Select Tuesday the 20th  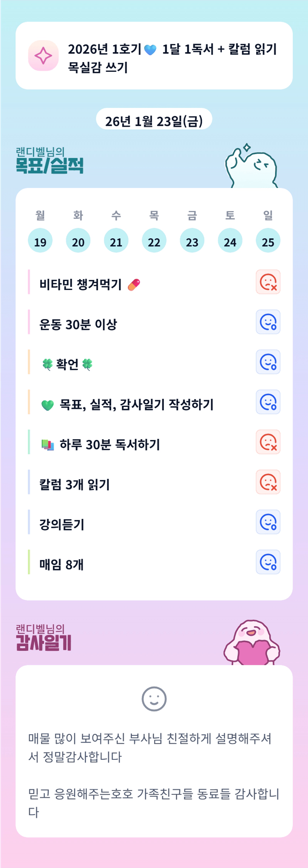coord(78,240)
